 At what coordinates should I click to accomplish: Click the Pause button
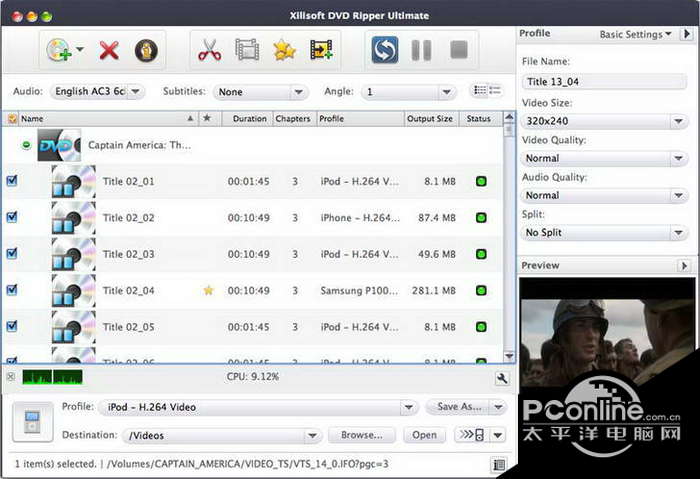(x=421, y=50)
